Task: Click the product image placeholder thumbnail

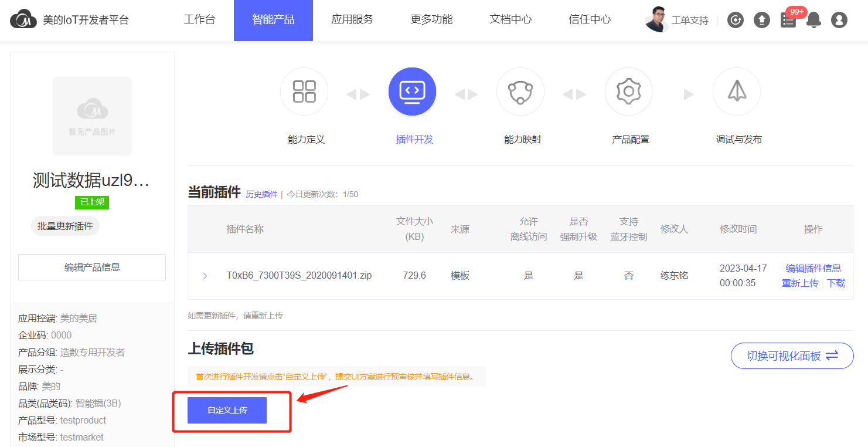Action: point(92,116)
